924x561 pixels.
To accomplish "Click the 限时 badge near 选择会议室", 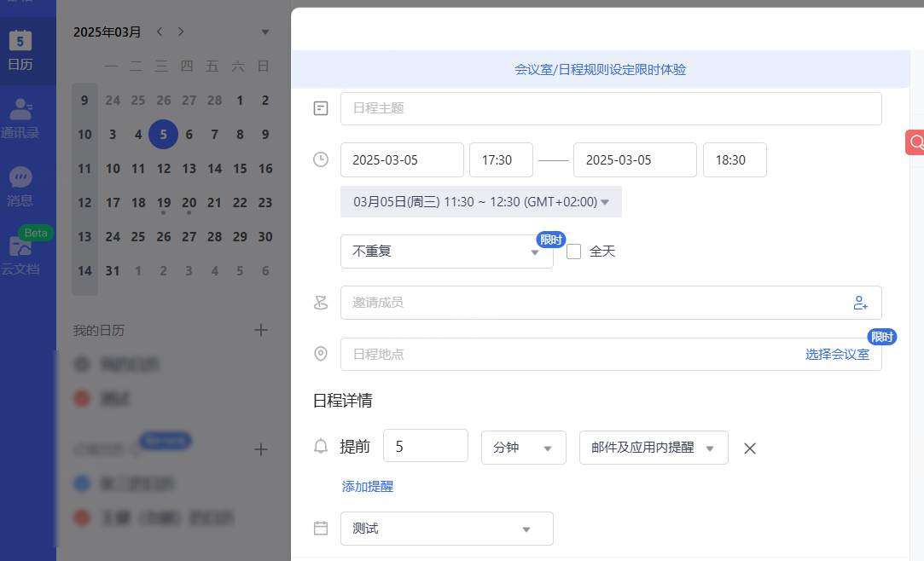I will 882,337.
